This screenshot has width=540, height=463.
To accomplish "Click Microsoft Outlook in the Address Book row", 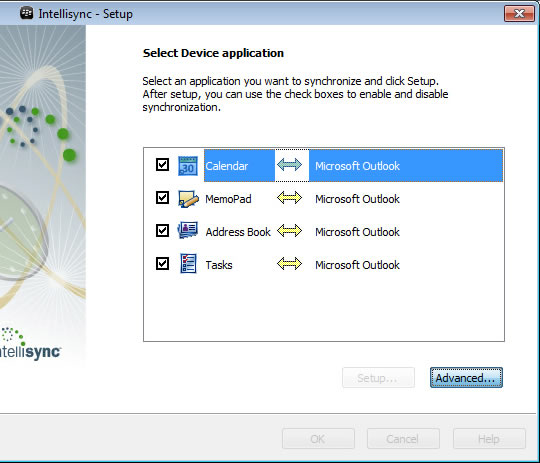I will tap(357, 232).
